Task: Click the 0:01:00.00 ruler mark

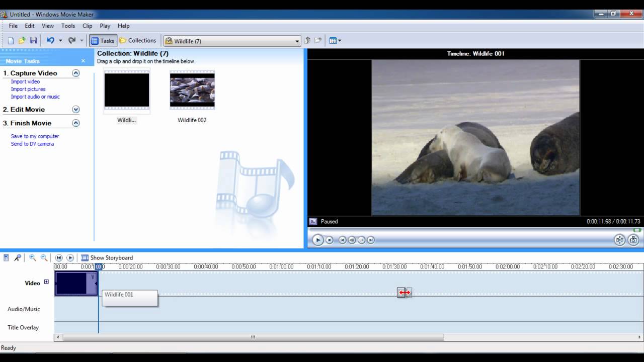Action: [281, 266]
